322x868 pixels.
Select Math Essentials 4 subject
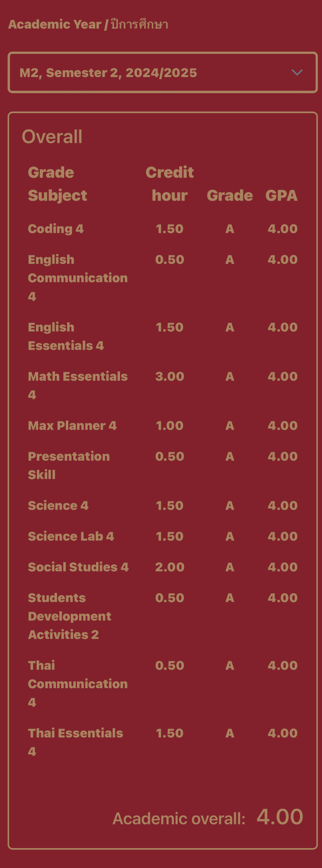coord(78,385)
